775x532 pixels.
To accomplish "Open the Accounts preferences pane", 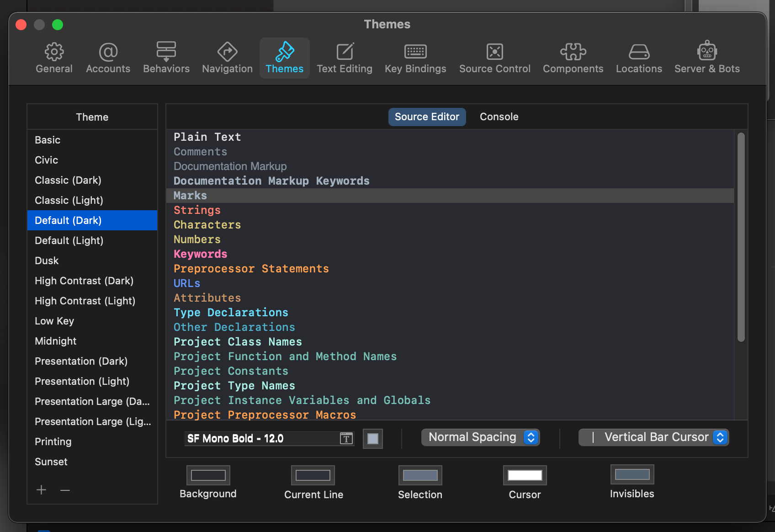I will pyautogui.click(x=108, y=58).
